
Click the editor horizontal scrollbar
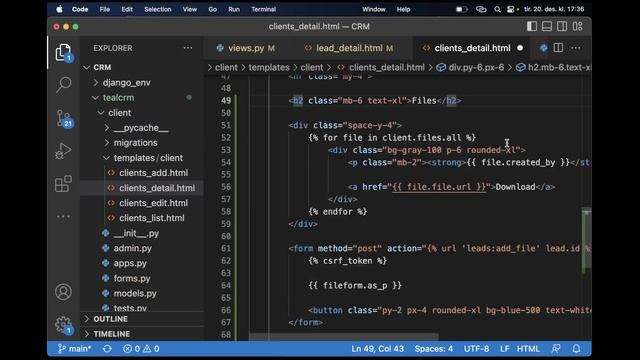344,337
